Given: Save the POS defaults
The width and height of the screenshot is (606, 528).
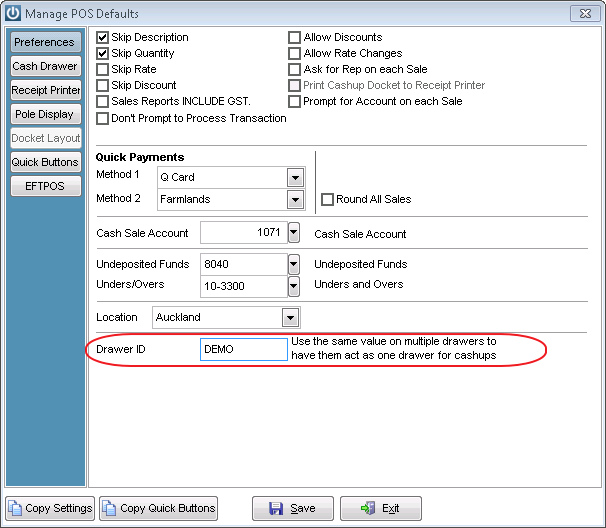Looking at the screenshot, I should [293, 508].
